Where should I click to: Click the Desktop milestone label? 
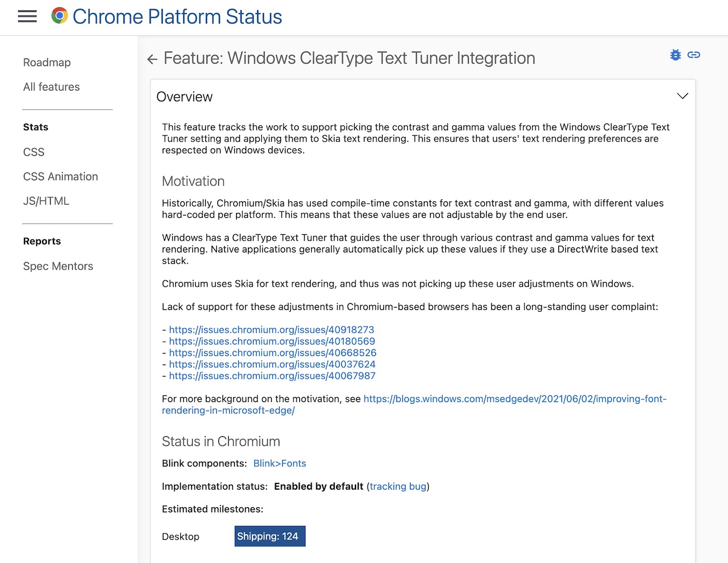click(x=181, y=537)
